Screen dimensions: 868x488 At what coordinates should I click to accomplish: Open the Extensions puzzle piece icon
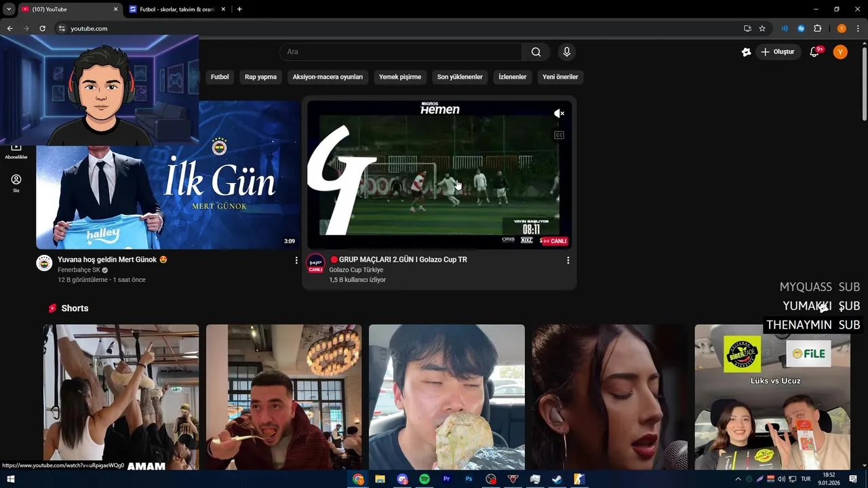[817, 28]
